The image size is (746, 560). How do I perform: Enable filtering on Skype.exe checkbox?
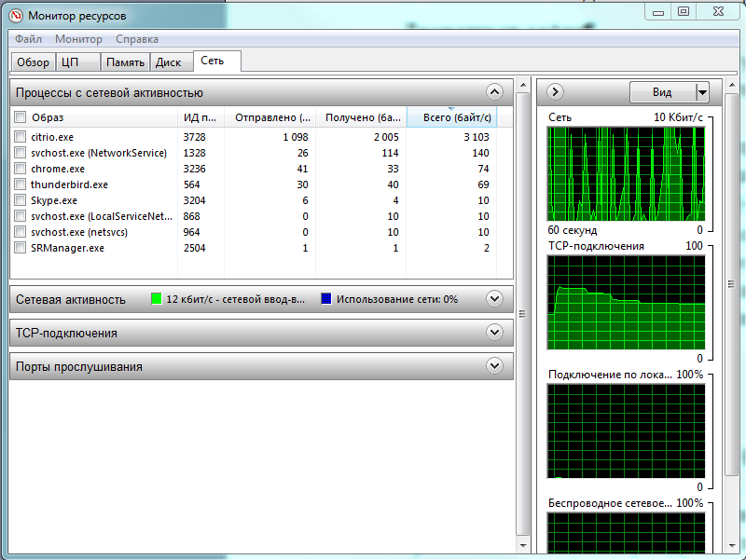click(20, 199)
